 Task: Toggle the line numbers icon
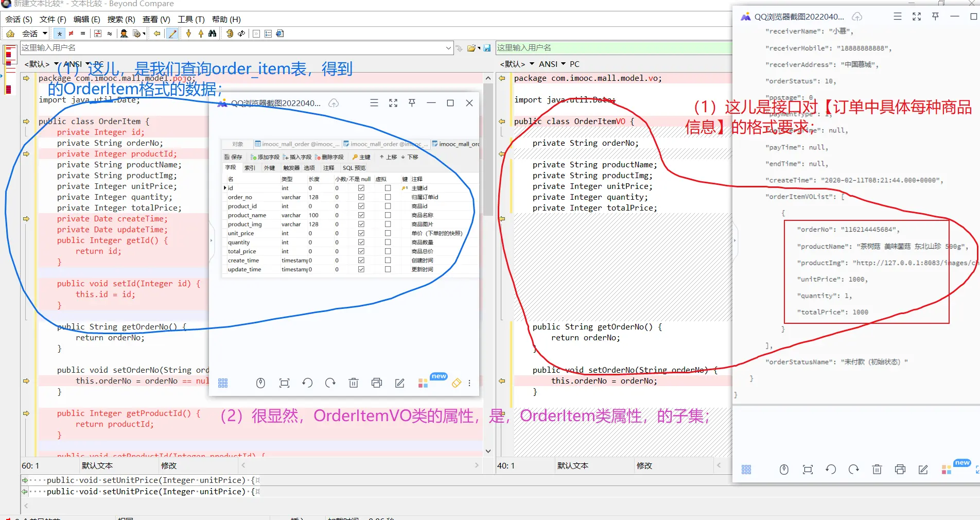pyautogui.click(x=268, y=33)
